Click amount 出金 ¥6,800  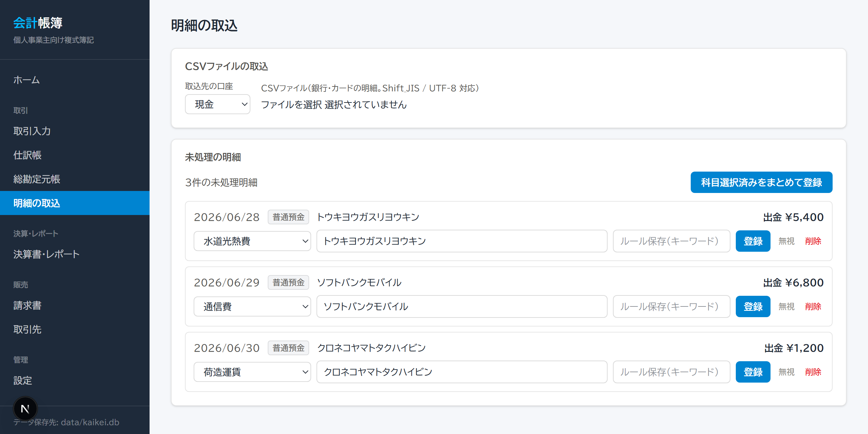coord(793,282)
